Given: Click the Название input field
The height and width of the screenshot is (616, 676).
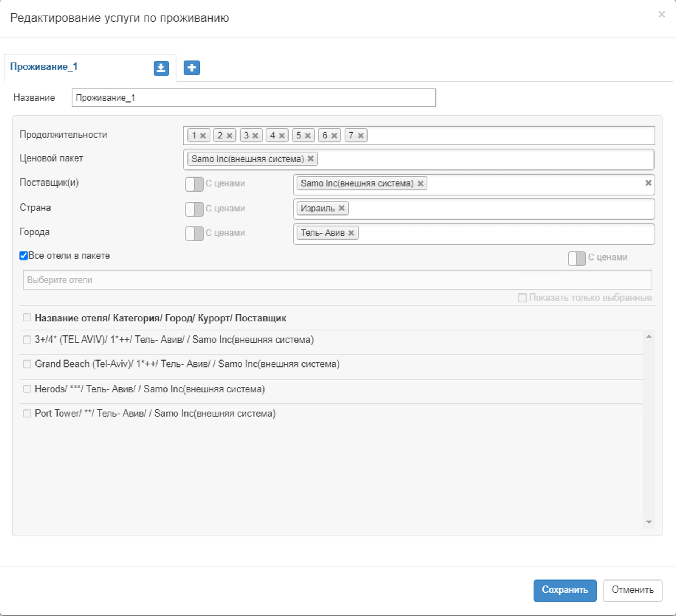Looking at the screenshot, I should coord(254,98).
